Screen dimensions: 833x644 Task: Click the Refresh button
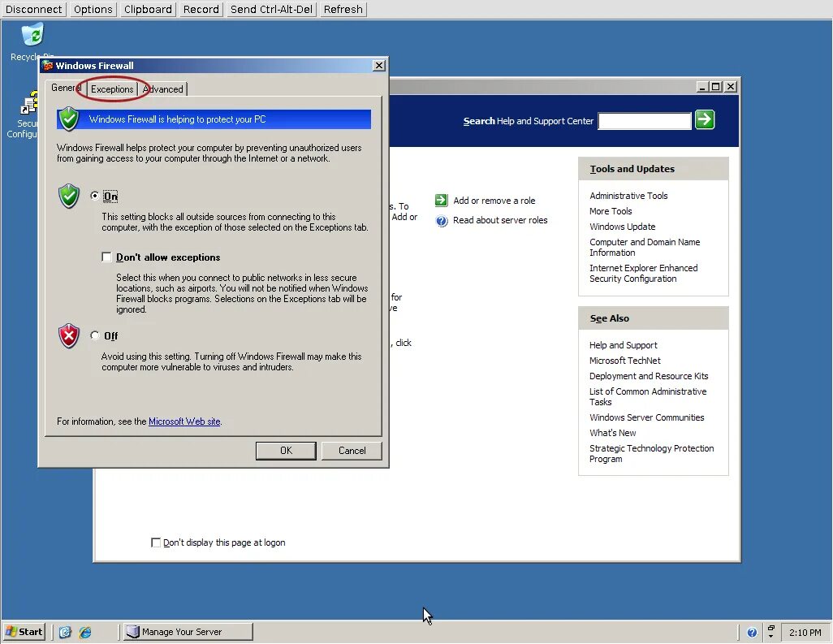343,9
